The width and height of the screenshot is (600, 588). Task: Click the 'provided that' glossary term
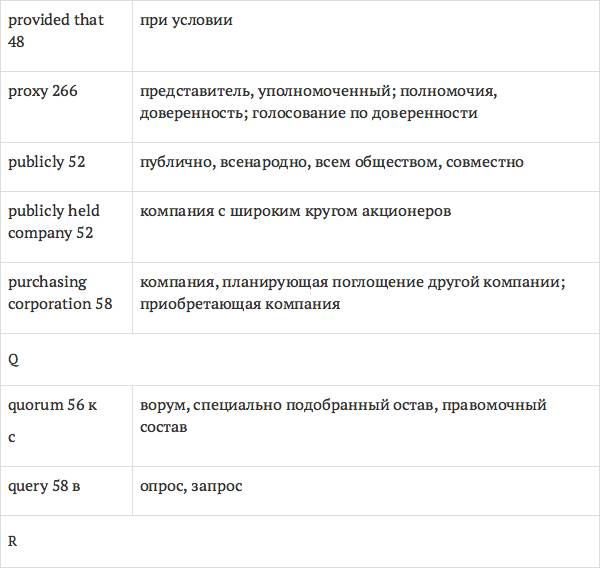(55, 20)
